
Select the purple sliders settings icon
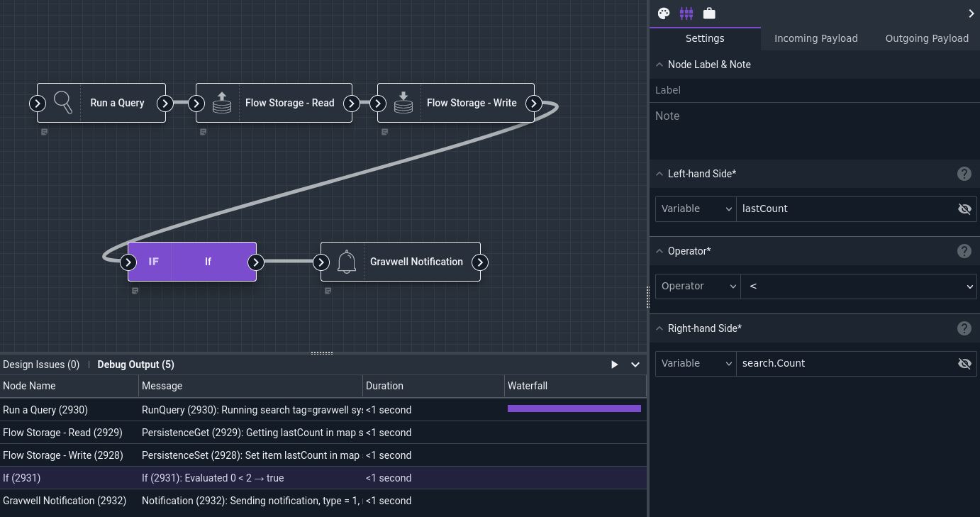tap(686, 13)
